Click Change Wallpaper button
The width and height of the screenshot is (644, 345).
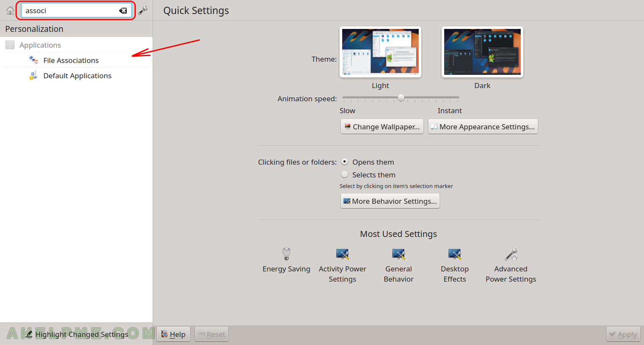[x=382, y=127]
